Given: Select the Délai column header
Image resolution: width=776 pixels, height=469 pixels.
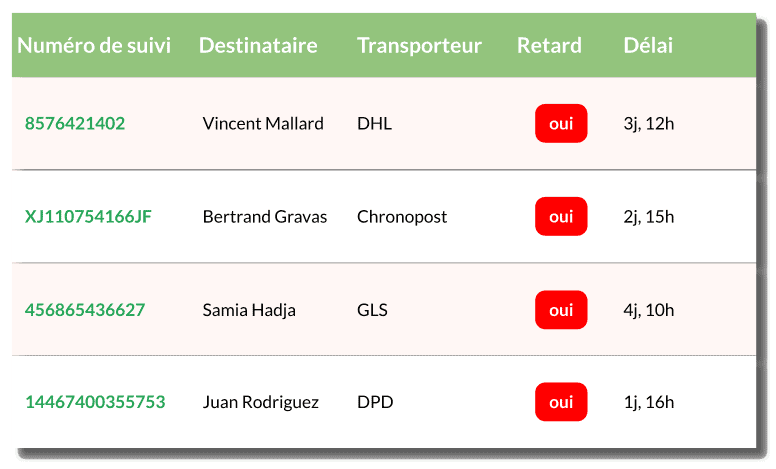Looking at the screenshot, I should click(x=648, y=46).
